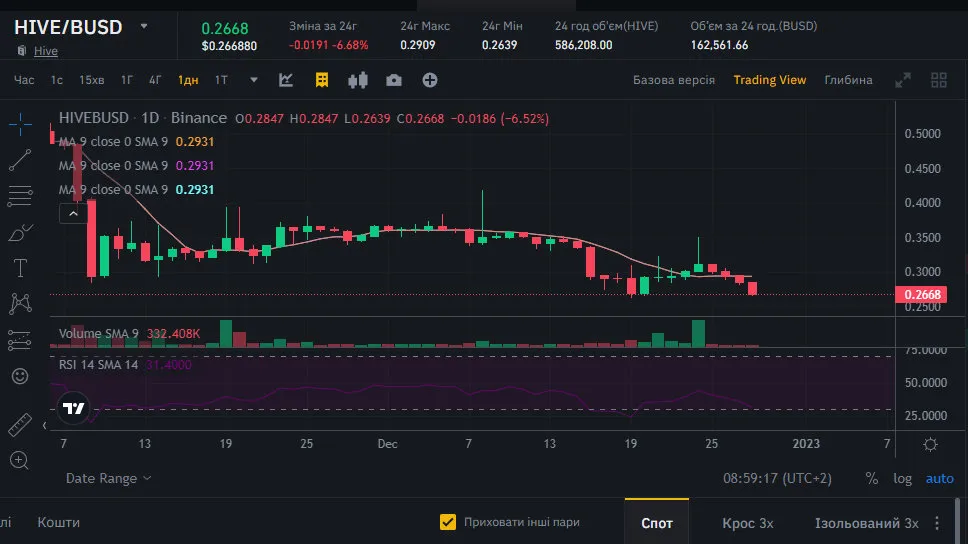Collapse the left drawing toolbar arrow
The image size is (968, 544).
coord(44,425)
